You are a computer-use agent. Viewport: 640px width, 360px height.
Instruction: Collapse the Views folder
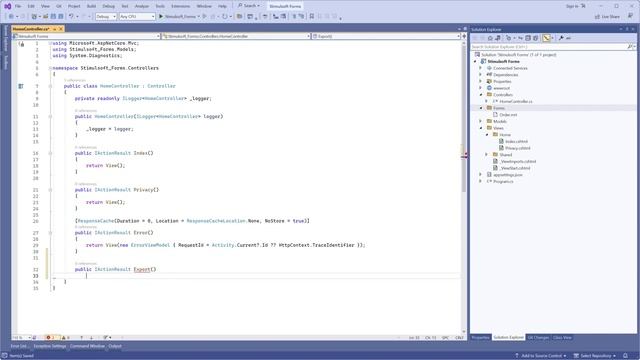pyautogui.click(x=480, y=128)
